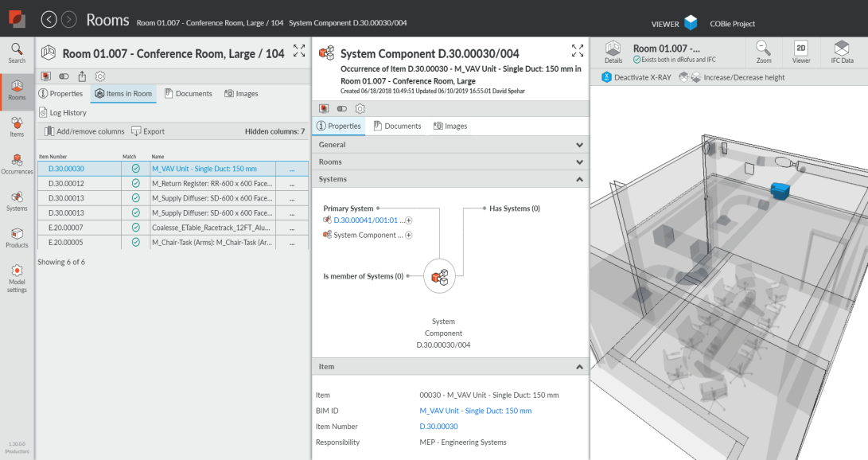Open the Occurrences sidebar panel
This screenshot has height=460, width=868.
tap(17, 165)
